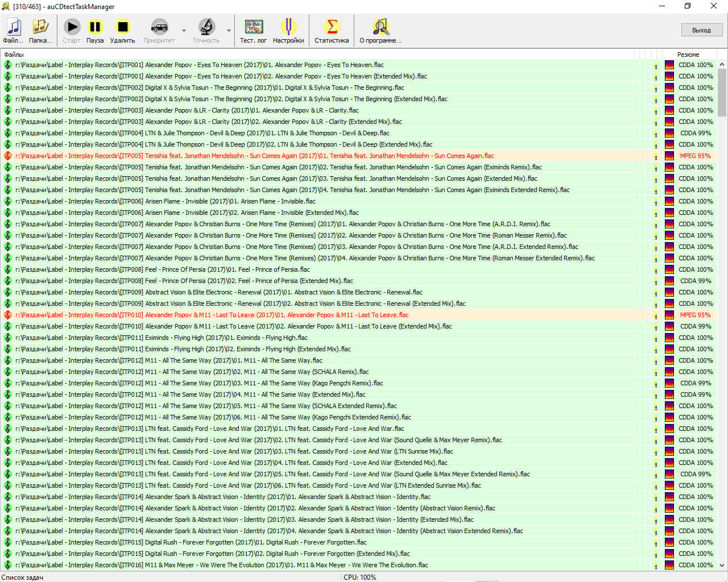Click spectrum icon of Eyes To Heaven.flac row
728x582 pixels.
[x=669, y=65]
